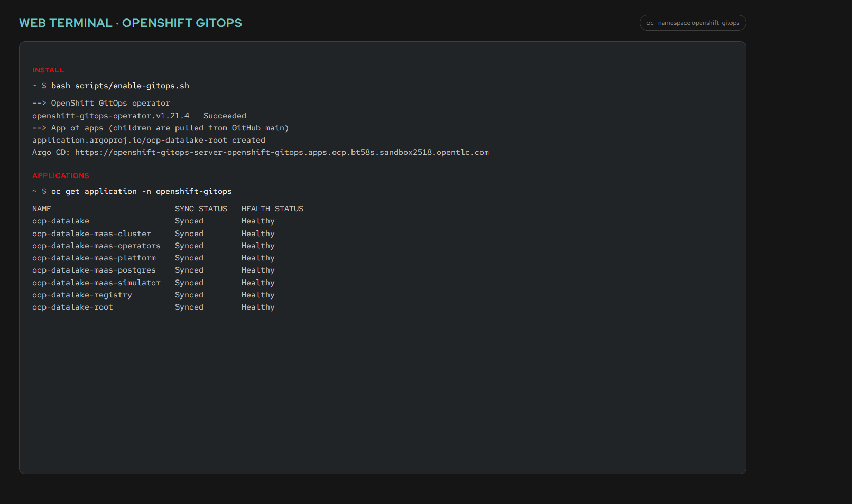Click the 'oc get application -n openshift-gitops' command

(x=141, y=191)
